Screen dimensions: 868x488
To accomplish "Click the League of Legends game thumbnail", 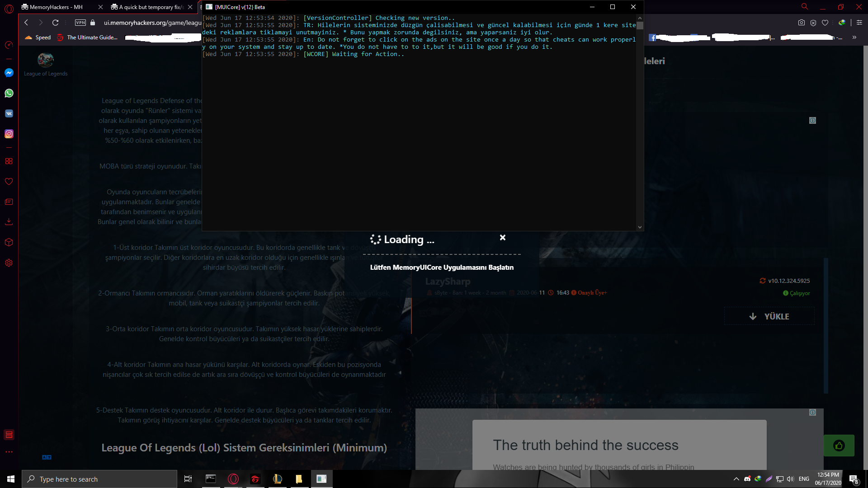I will [46, 60].
